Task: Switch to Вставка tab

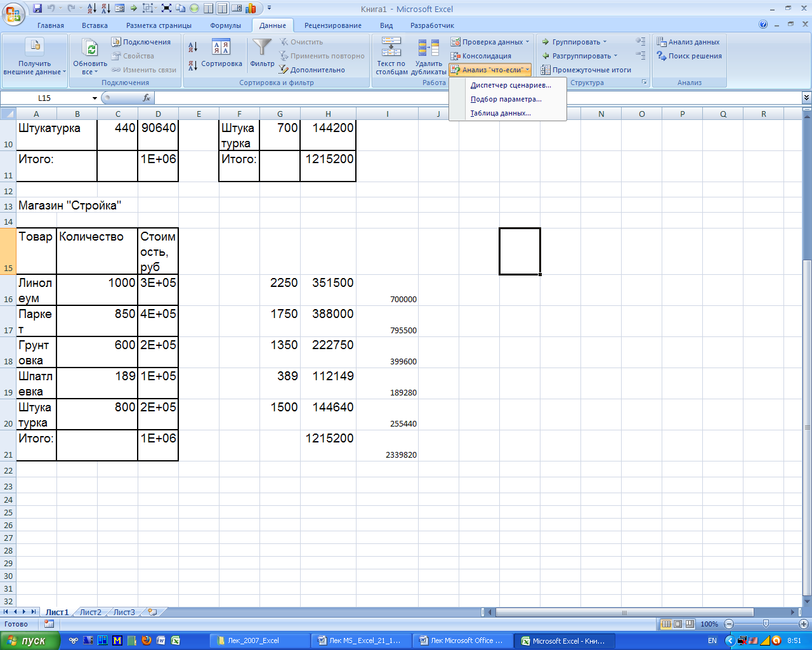Action: click(95, 25)
